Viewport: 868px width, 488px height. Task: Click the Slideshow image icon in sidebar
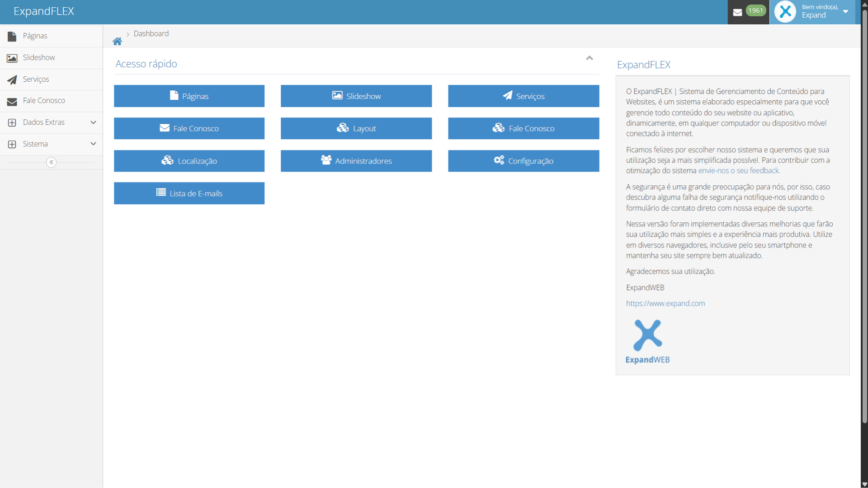click(12, 58)
